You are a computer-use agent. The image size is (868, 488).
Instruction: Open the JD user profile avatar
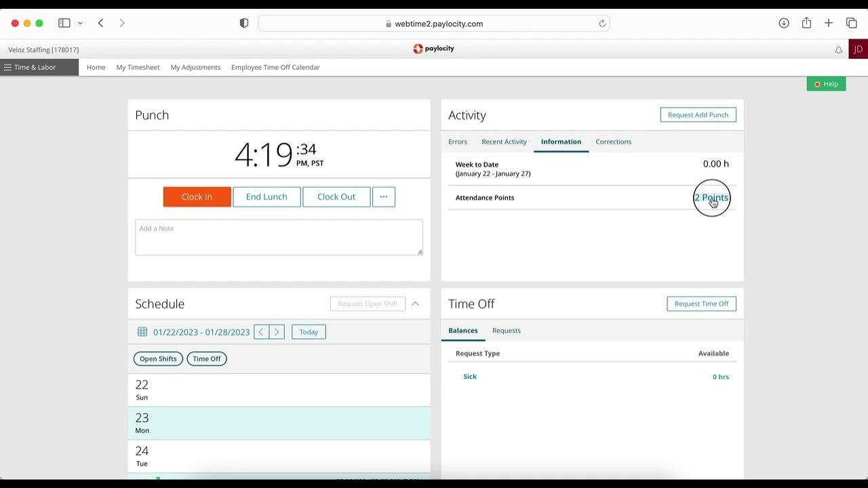[859, 49]
